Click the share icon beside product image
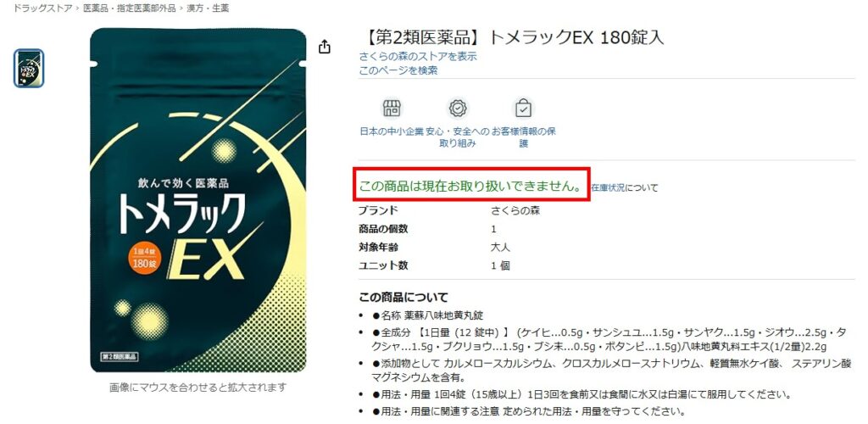This screenshot has width=868, height=424. 325,47
